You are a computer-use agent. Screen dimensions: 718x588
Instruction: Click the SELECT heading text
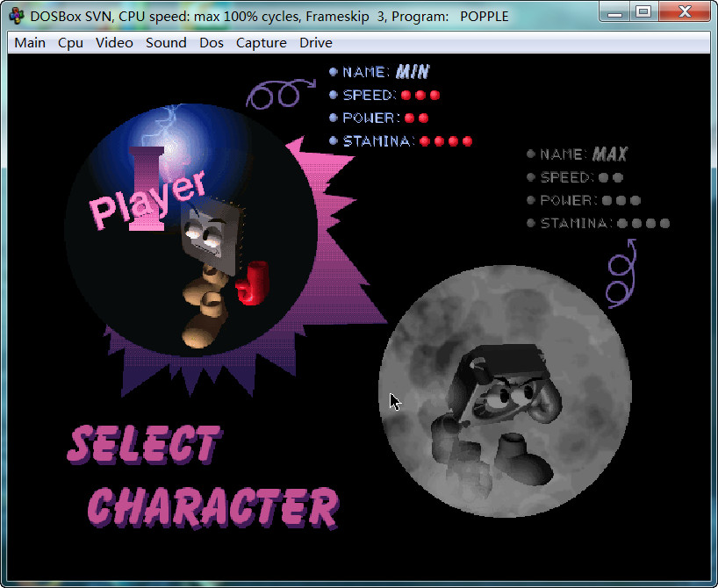(145, 444)
